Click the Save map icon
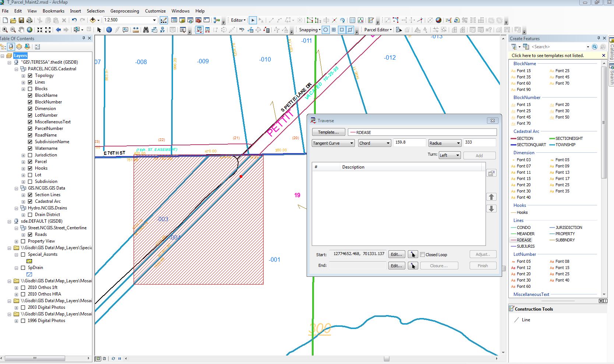 click(21, 20)
